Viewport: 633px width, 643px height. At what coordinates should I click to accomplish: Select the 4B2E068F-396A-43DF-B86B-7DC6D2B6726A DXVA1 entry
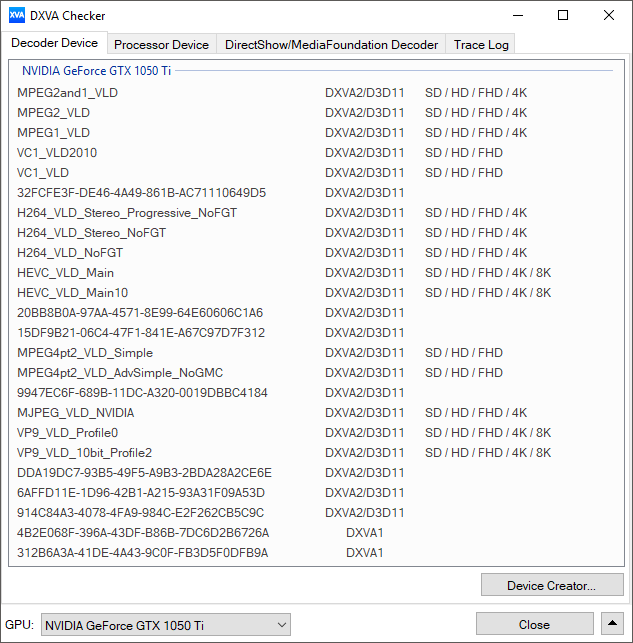point(316,533)
